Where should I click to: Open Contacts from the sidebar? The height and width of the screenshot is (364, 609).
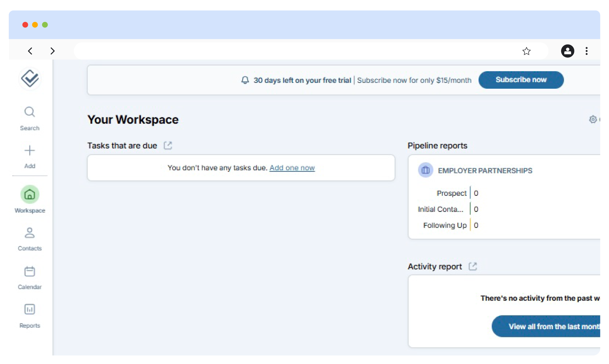click(29, 233)
